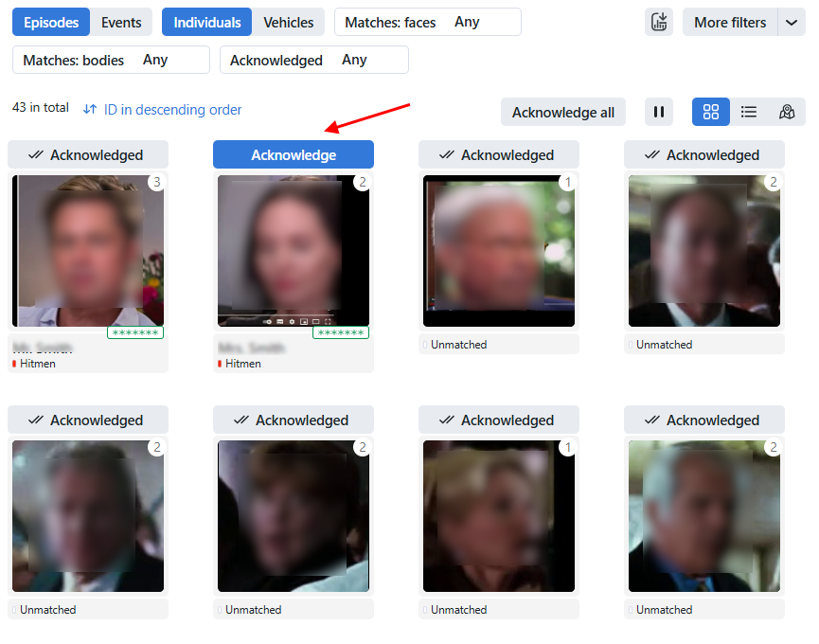Click the blue Acknowledge button

tap(294, 155)
